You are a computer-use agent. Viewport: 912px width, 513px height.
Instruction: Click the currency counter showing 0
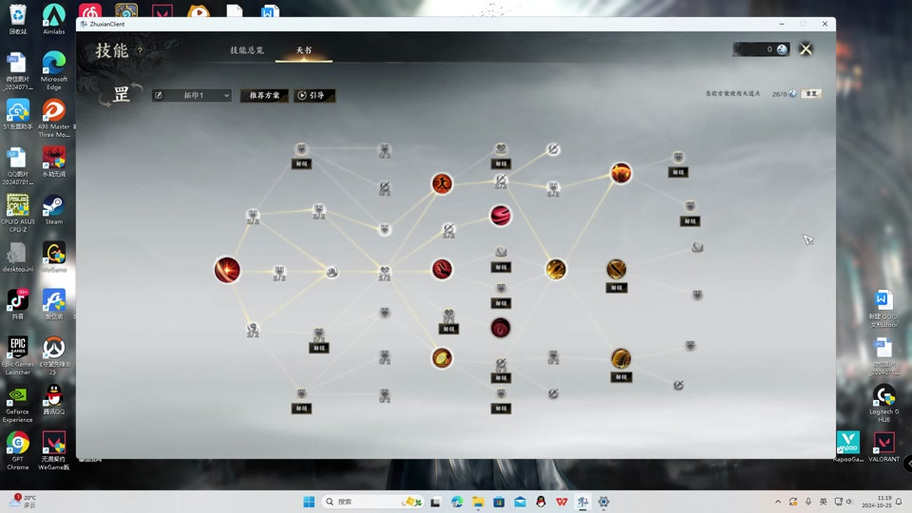point(762,49)
